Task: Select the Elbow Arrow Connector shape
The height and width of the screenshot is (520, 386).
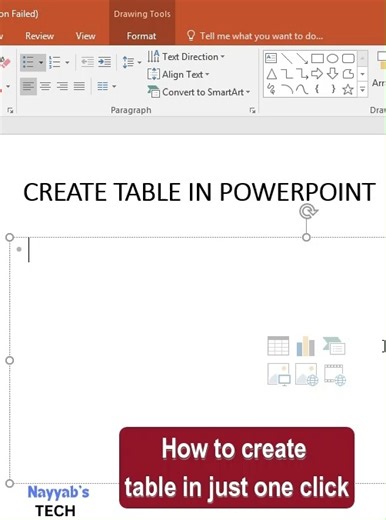Action: pyautogui.click(x=302, y=74)
